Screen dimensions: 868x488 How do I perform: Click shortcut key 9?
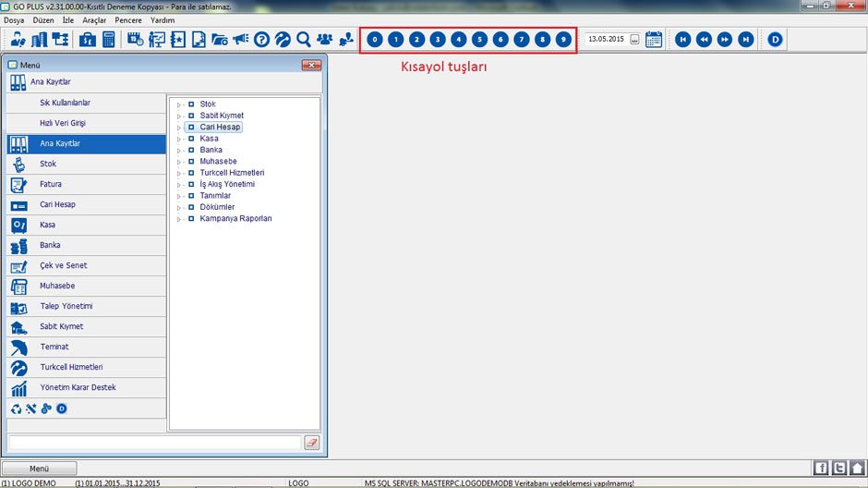(563, 40)
